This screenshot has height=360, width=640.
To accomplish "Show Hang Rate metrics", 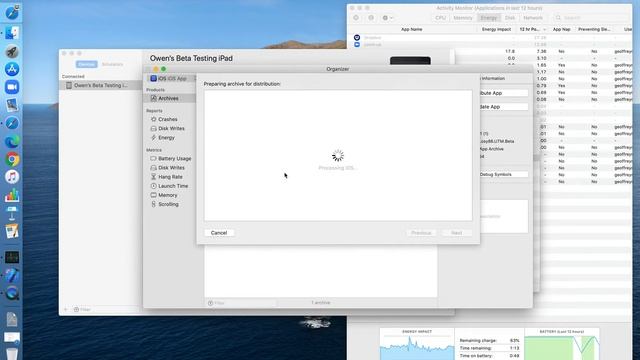I will pyautogui.click(x=170, y=177).
